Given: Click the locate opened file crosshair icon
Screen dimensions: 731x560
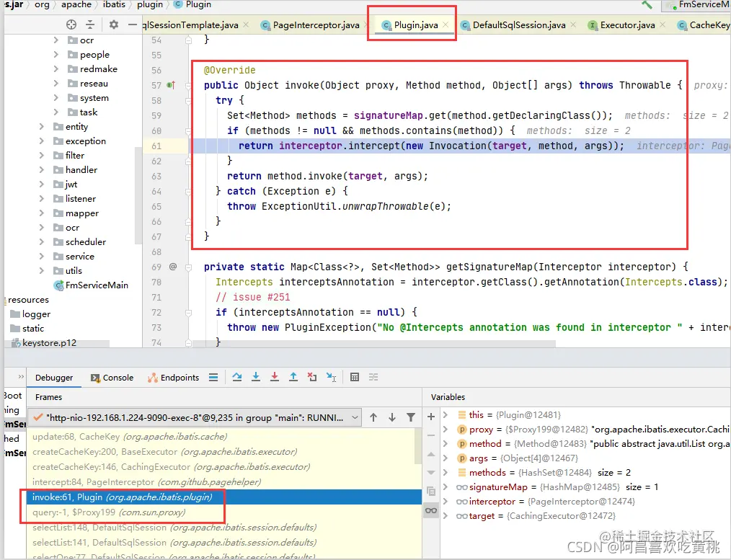Looking at the screenshot, I should click(71, 25).
